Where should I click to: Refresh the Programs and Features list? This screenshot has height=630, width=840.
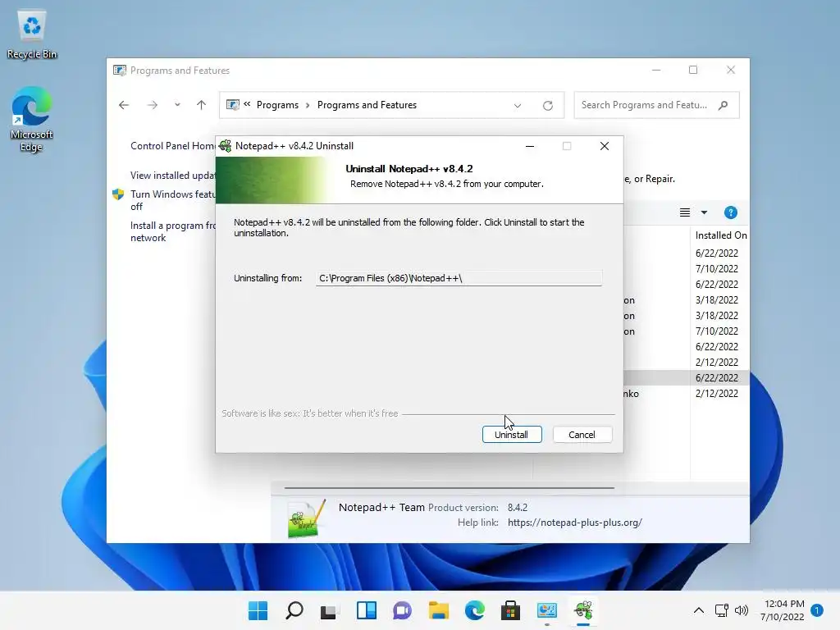[547, 106]
